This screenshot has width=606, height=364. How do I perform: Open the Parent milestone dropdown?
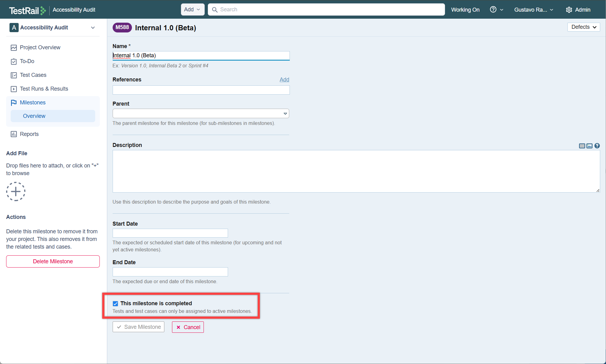click(201, 114)
